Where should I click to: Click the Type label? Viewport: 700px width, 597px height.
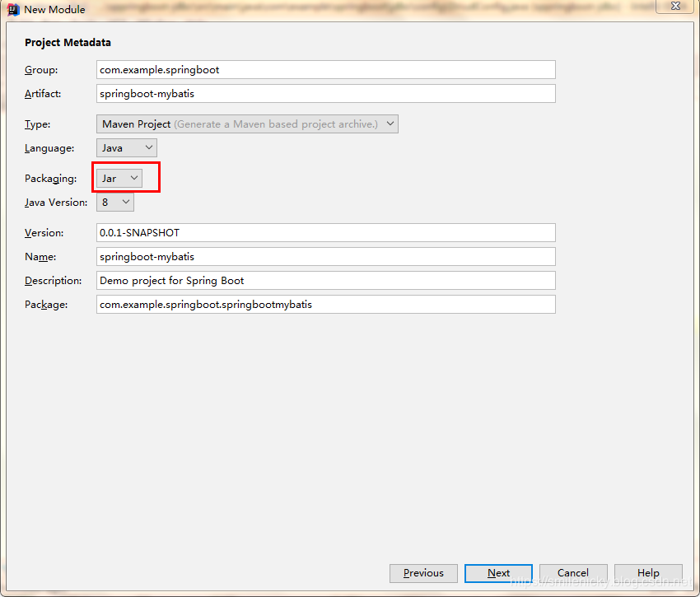[38, 124]
